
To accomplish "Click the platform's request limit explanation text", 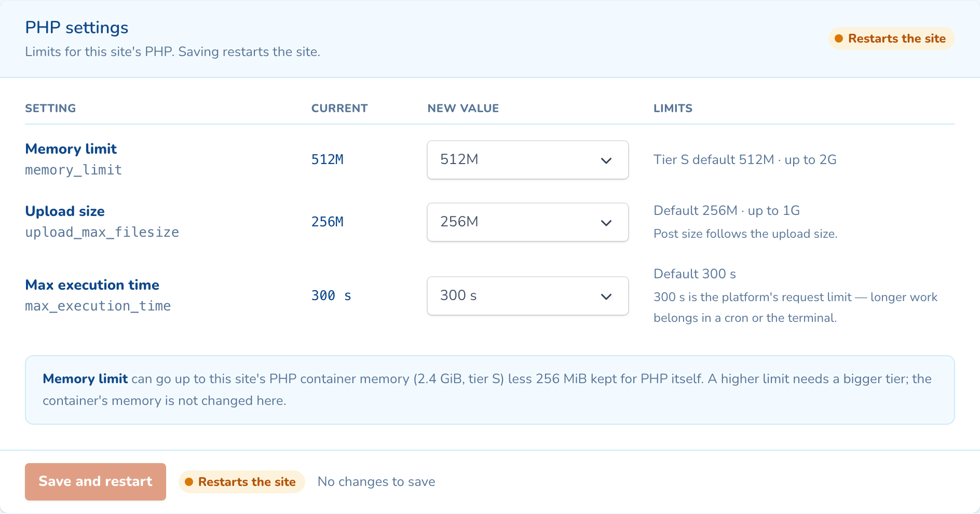I will (795, 307).
